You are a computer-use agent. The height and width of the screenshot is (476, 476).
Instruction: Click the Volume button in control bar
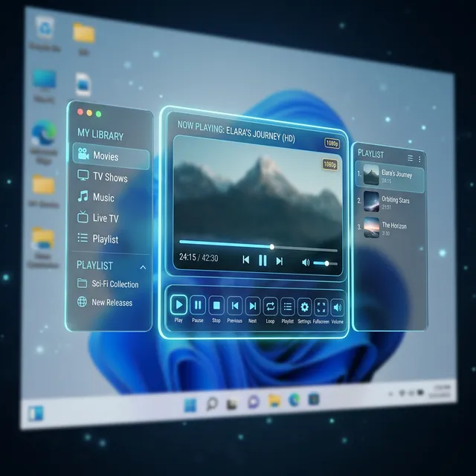pyautogui.click(x=337, y=307)
